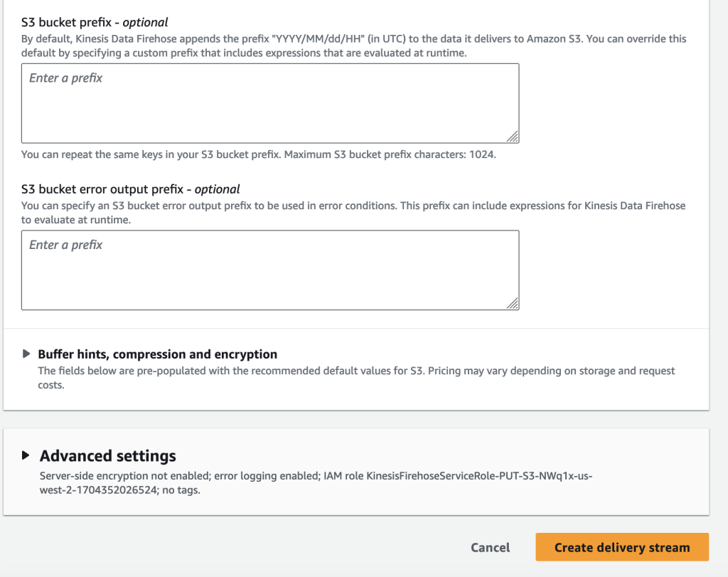Expand the Buffer hints, compression and encryption section
Image resolution: width=728 pixels, height=577 pixels.
[27, 353]
